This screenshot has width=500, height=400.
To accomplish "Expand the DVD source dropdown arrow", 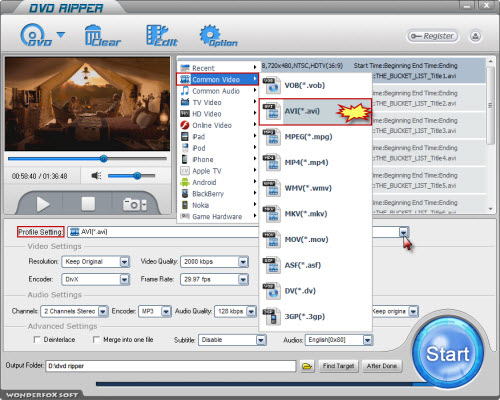I will tap(61, 34).
